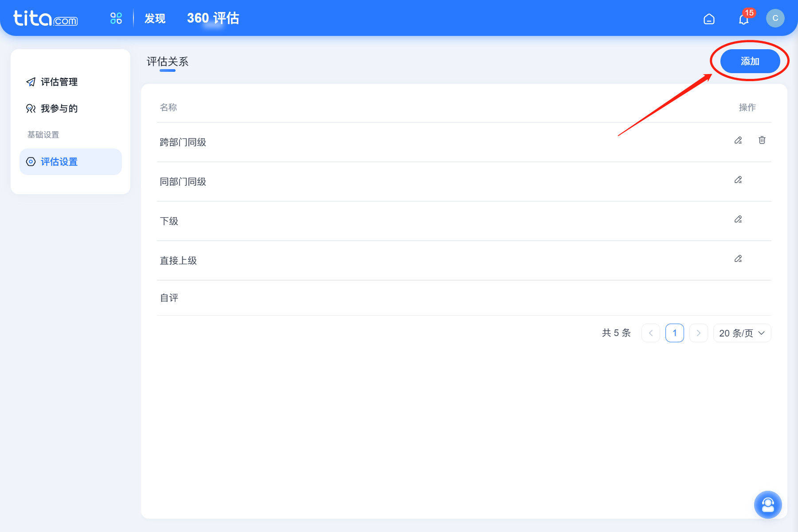Select the 360 评估 tab
This screenshot has height=532, width=798.
click(213, 18)
